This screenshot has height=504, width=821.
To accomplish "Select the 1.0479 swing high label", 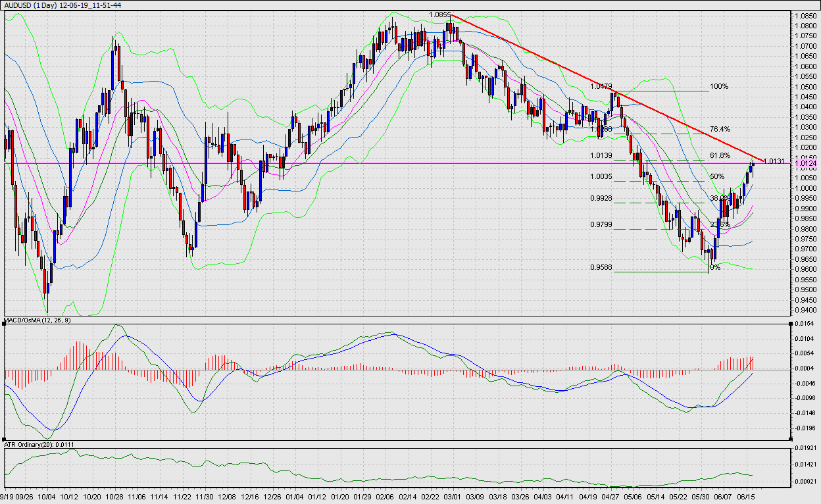I will click(601, 86).
